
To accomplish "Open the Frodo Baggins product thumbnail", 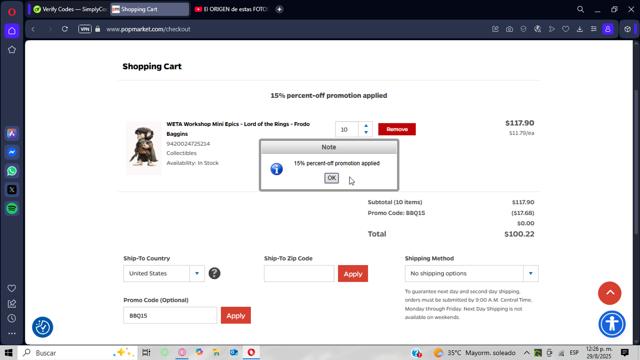I will click(x=144, y=148).
